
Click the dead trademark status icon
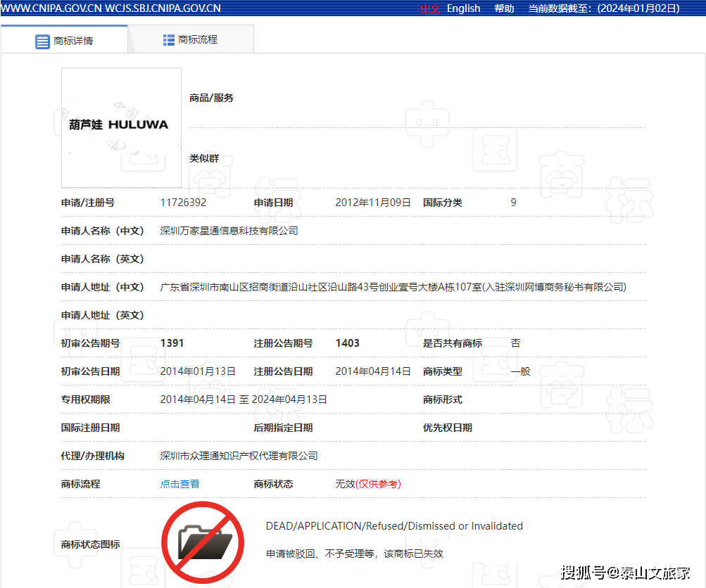203,542
